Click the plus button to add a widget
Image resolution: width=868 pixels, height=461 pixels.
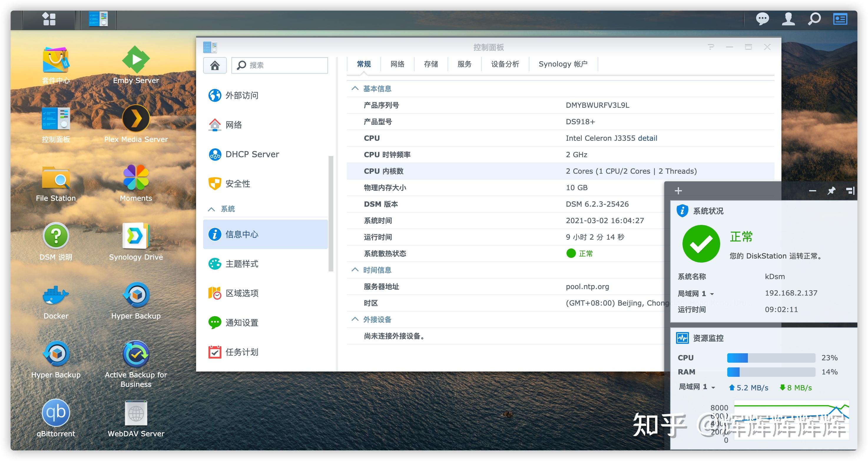678,190
